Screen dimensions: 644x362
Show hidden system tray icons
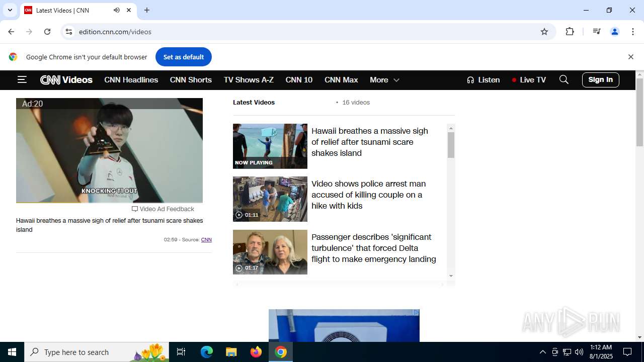[542, 352]
